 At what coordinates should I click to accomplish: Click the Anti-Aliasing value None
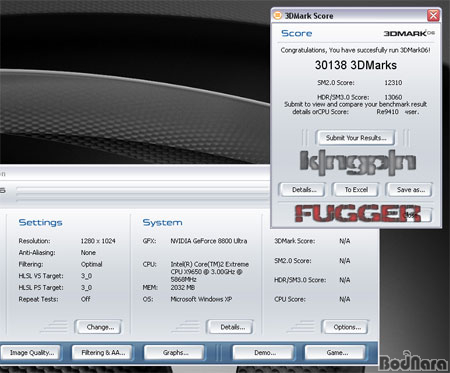point(88,253)
